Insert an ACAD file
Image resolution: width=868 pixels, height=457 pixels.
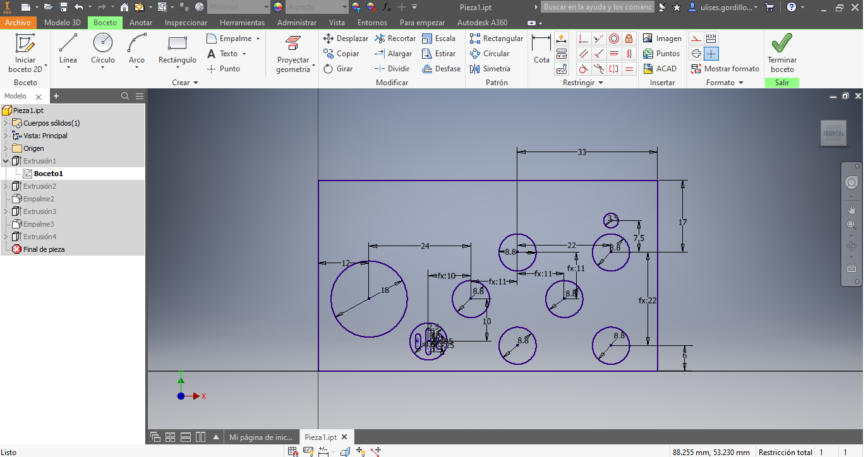(x=660, y=69)
